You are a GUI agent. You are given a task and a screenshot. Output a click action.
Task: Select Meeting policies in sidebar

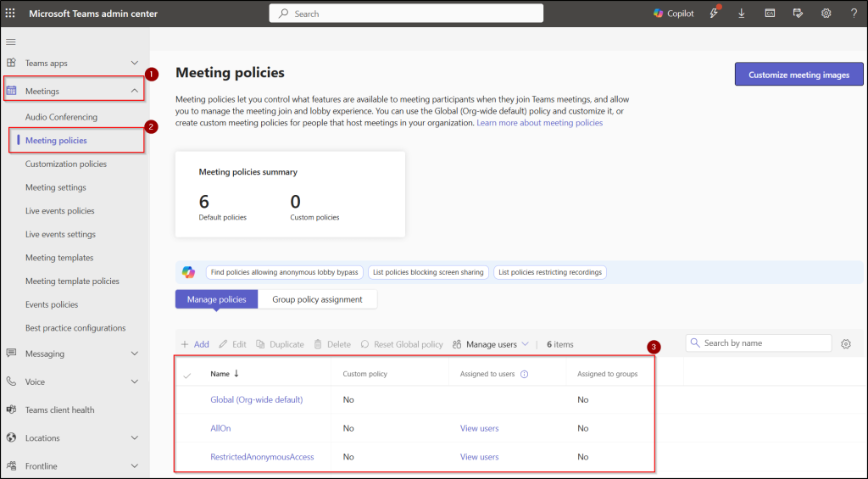point(56,141)
